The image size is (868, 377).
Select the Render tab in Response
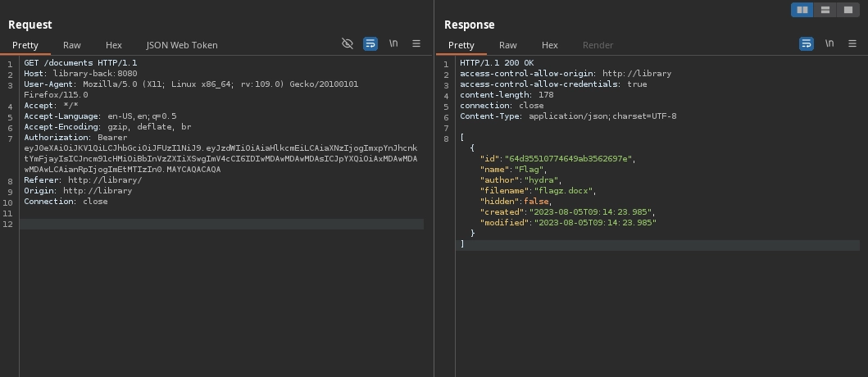coord(598,45)
